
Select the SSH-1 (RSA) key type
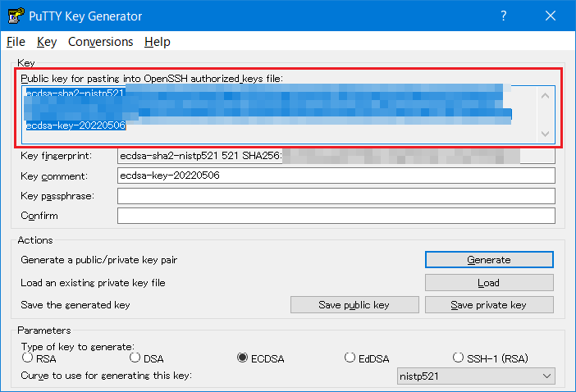pyautogui.click(x=459, y=358)
